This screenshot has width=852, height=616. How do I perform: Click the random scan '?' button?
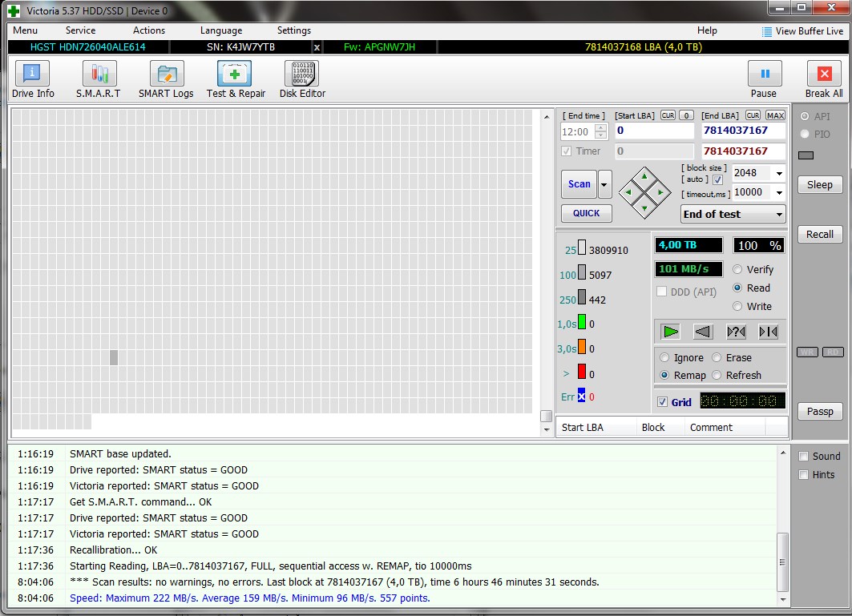[736, 332]
